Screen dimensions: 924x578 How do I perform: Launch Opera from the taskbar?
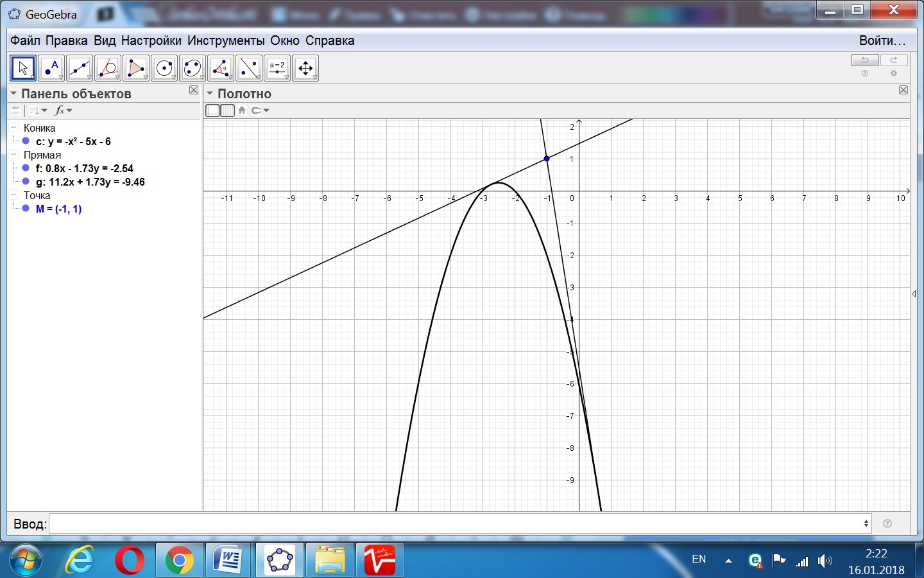130,560
